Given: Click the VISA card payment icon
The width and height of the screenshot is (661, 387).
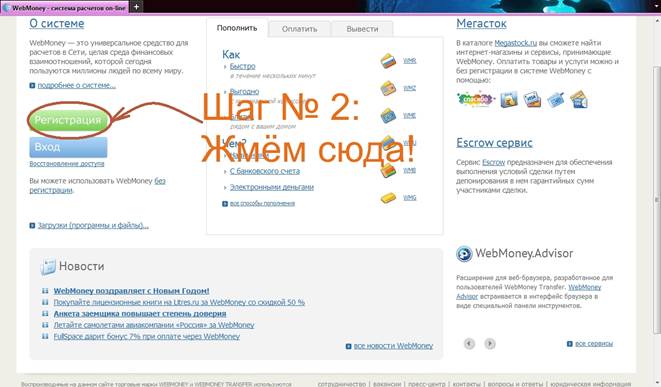Looking at the screenshot, I should tap(532, 99).
